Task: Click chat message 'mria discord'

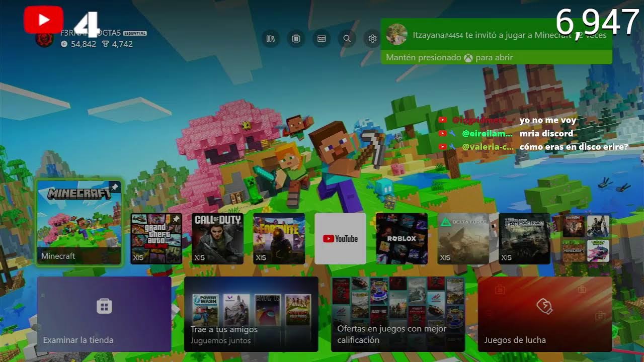Action: pyautogui.click(x=546, y=134)
